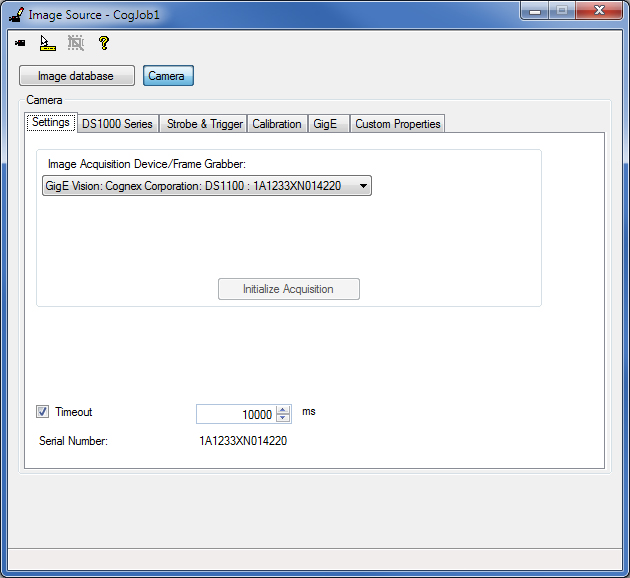Image resolution: width=630 pixels, height=578 pixels.
Task: Open help with the yellow question mark
Action: [104, 43]
